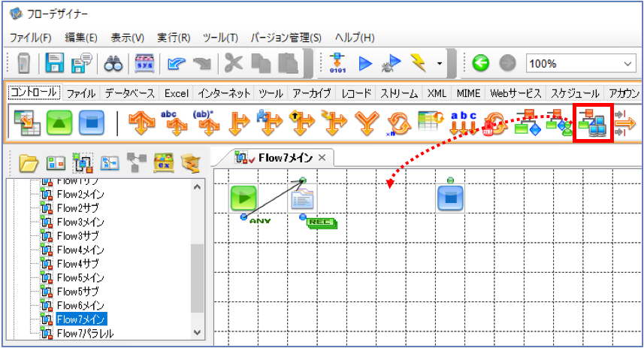Switch to the Excel component tab

pos(176,93)
